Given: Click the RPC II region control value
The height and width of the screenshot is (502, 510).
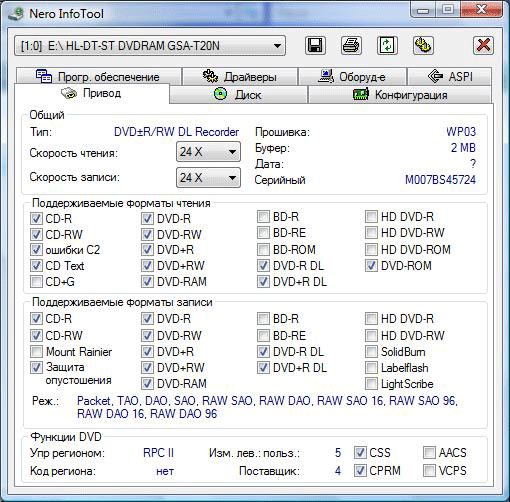Looking at the screenshot, I should tap(158, 453).
